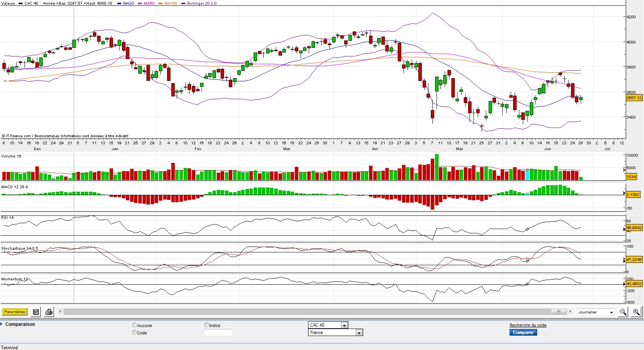
Task: Select the Code comparison radio button
Action: [x=134, y=332]
